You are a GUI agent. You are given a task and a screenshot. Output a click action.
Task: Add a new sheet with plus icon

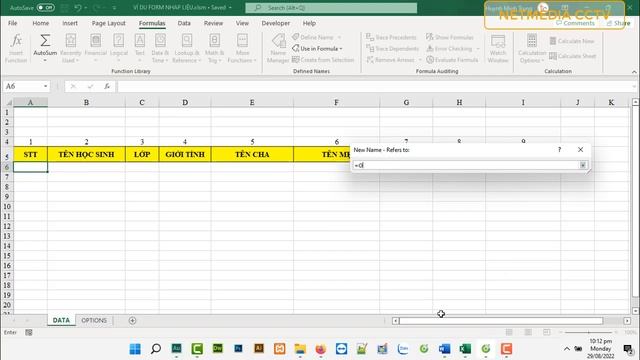pyautogui.click(x=132, y=320)
